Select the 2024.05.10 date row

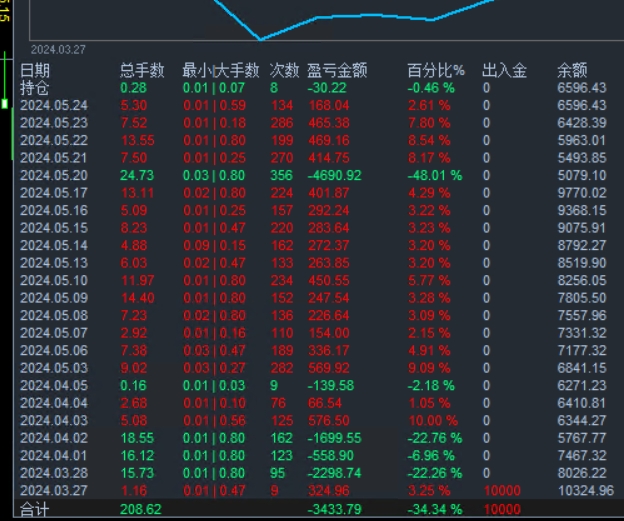(54, 281)
